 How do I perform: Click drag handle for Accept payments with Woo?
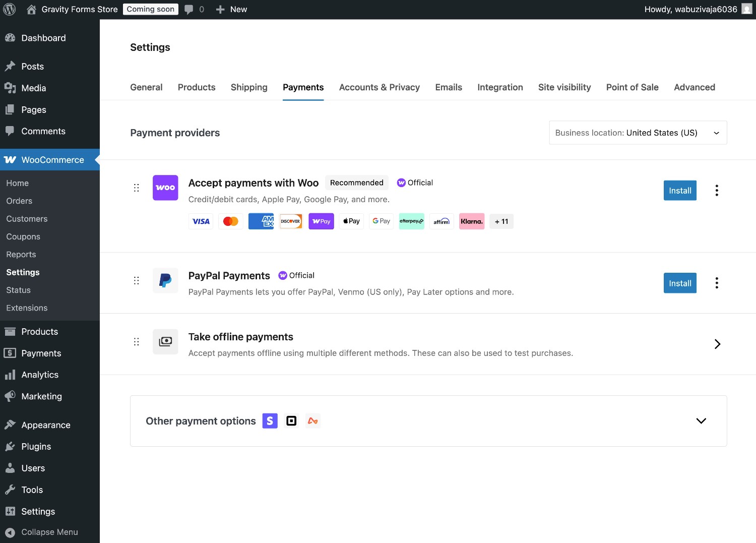pyautogui.click(x=136, y=188)
